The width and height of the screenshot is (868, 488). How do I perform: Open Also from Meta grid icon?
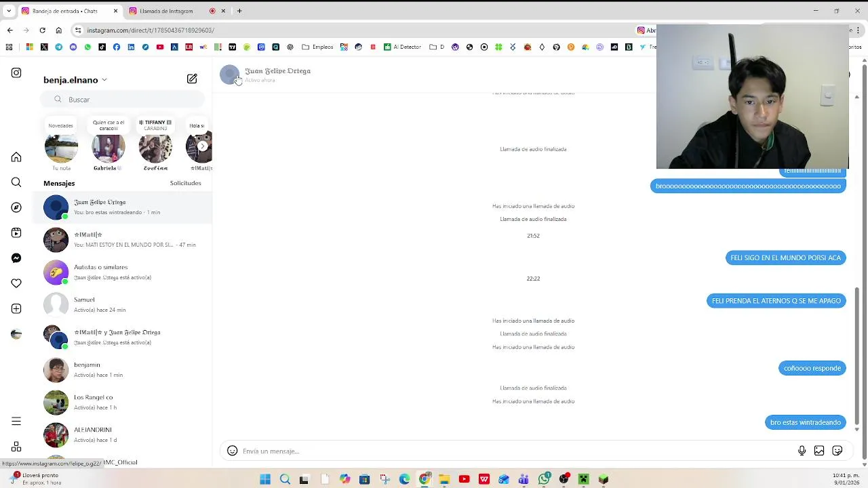(16, 447)
